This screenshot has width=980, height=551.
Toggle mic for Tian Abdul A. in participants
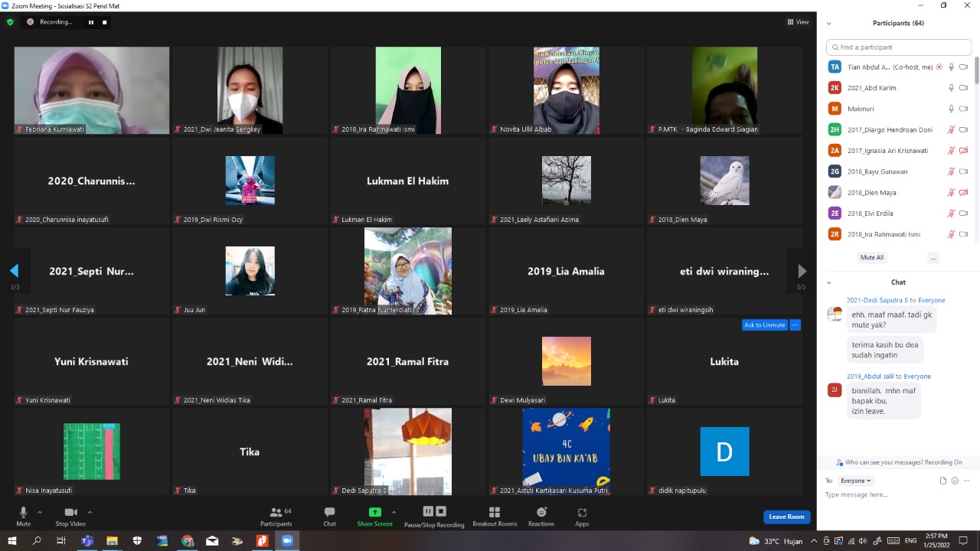click(x=952, y=67)
